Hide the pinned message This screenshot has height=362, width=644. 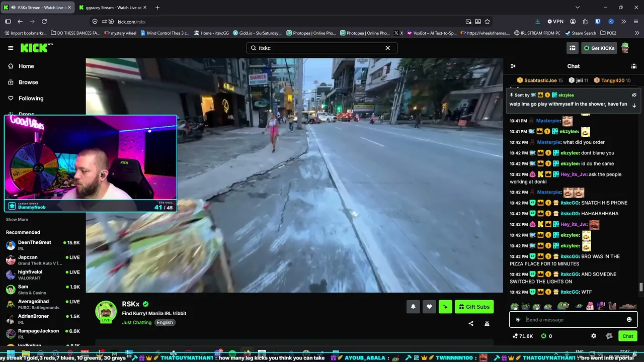click(634, 95)
